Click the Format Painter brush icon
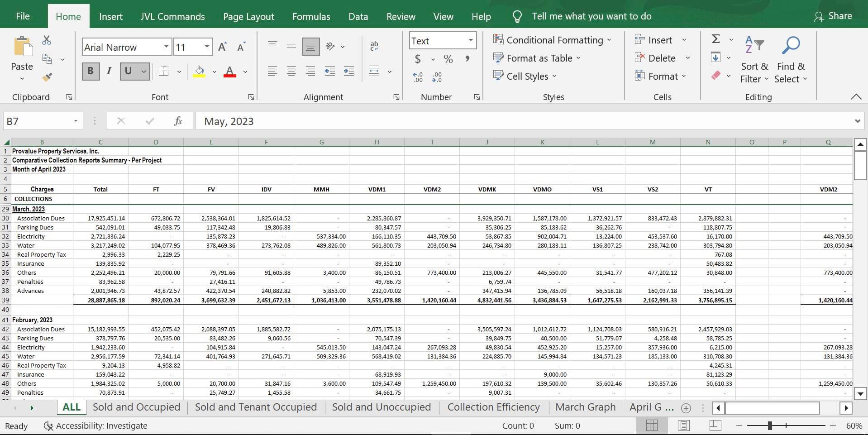Viewport: 868px width, 435px height. (47, 77)
